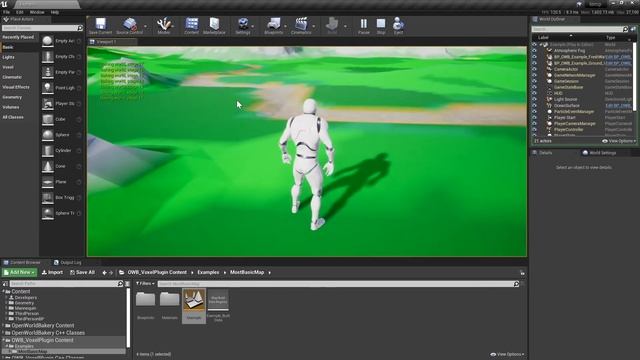The image size is (640, 360).
Task: Select the Lights category in Place Actors
Action: point(9,57)
